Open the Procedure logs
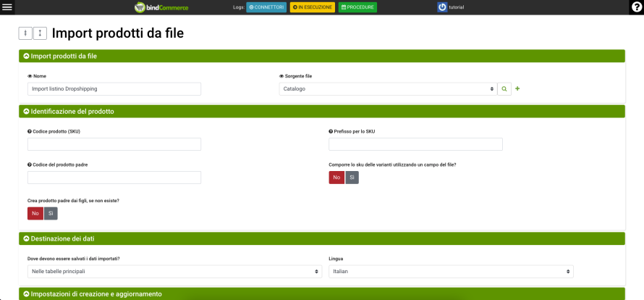The image size is (644, 300). point(357,7)
